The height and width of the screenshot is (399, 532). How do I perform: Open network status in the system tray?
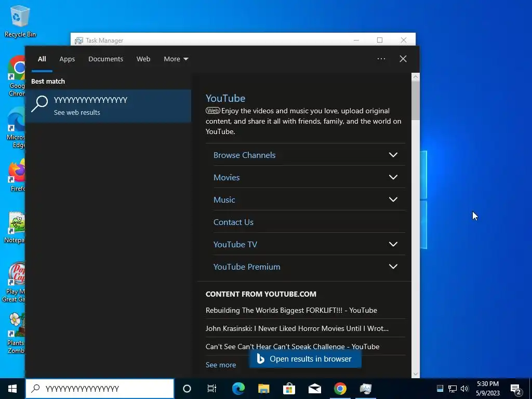pos(453,389)
